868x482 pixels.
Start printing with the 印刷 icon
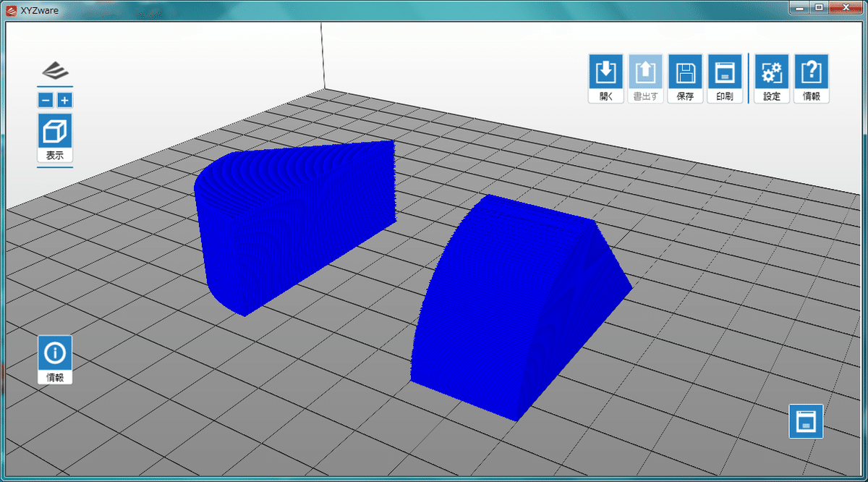click(725, 79)
